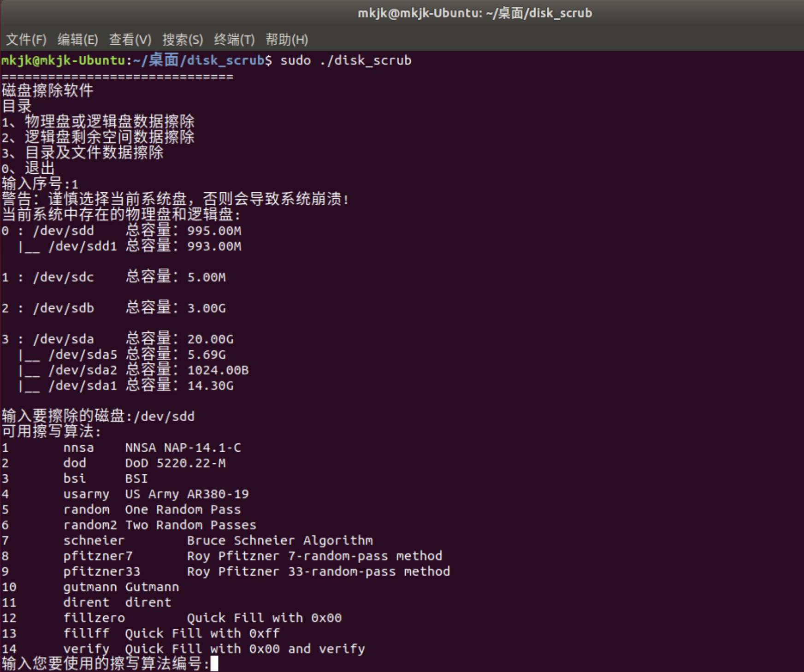Viewport: 804px width, 672px height.
Task: Open the 搜索(S) menu
Action: 183,40
